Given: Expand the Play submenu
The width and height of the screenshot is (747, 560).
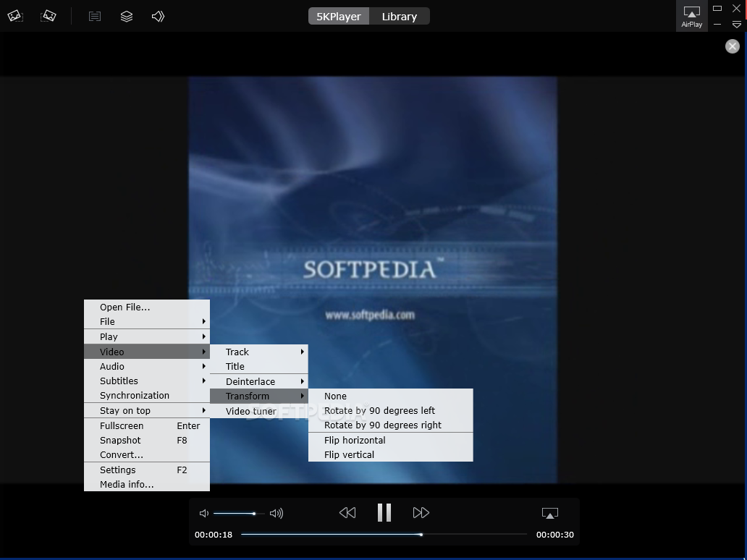Looking at the screenshot, I should (147, 336).
